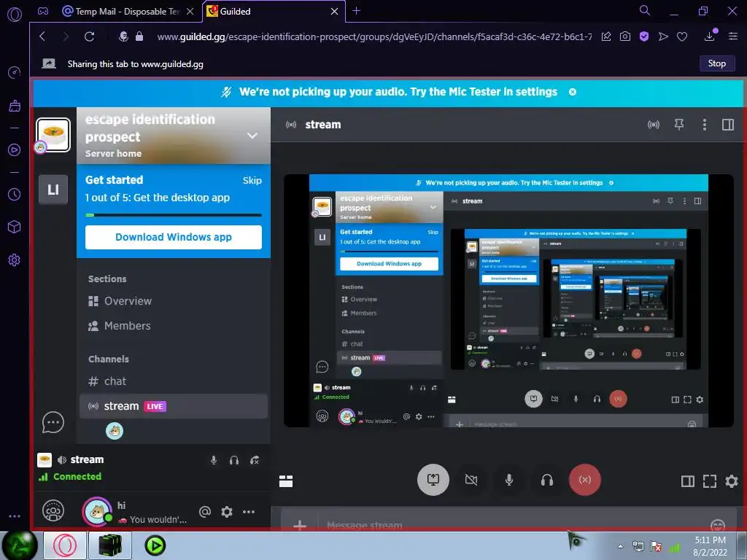Viewport: 747px width, 560px height.
Task: Show hidden system tray icons
Action: [x=620, y=546]
